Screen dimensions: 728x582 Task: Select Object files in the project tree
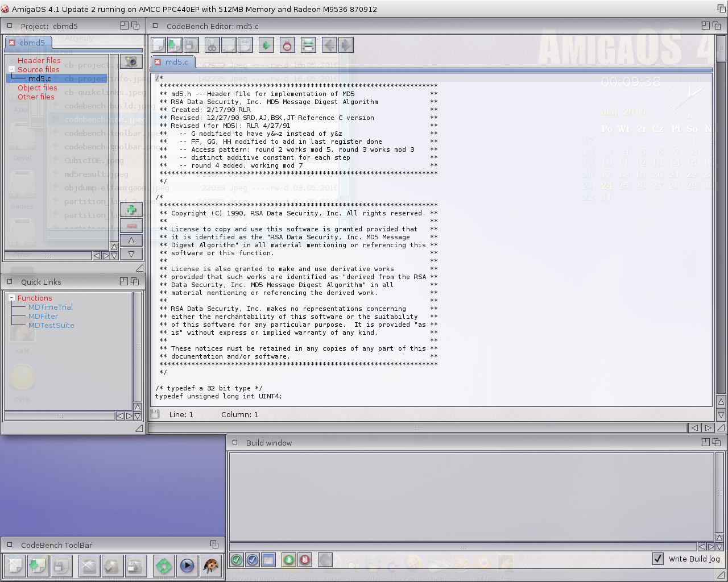[x=37, y=88]
